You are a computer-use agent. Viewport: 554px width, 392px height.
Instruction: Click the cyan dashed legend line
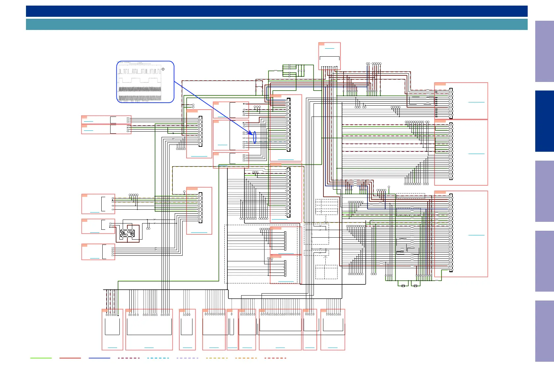click(x=158, y=358)
